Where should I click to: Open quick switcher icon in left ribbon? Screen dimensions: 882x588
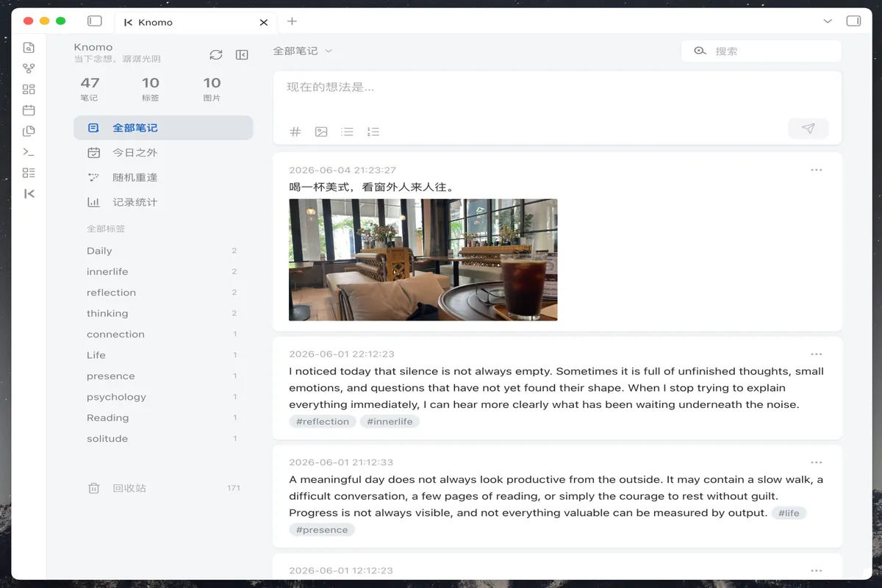click(x=29, y=48)
